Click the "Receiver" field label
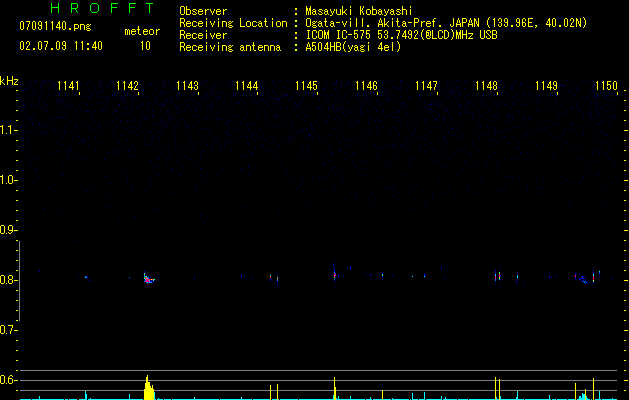The width and height of the screenshot is (629, 400). pos(203,35)
